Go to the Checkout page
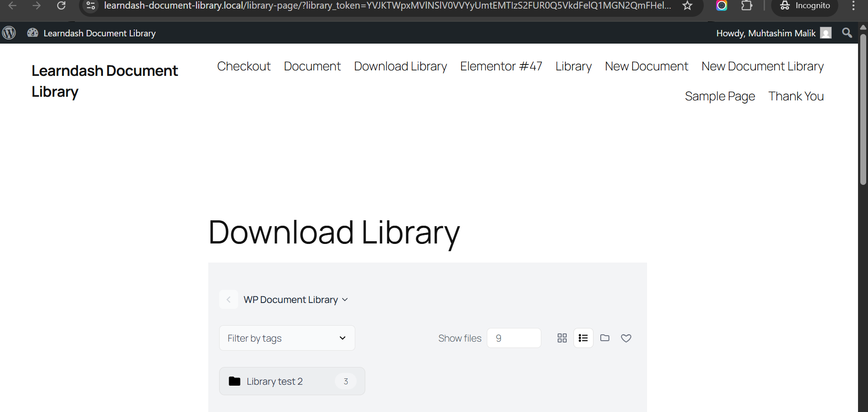 [x=244, y=66]
